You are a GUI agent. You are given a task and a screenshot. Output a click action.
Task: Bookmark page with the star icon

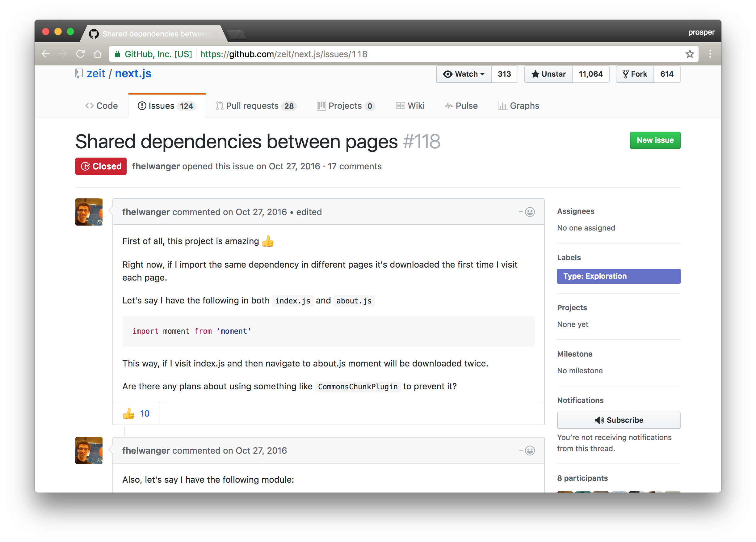pos(690,54)
